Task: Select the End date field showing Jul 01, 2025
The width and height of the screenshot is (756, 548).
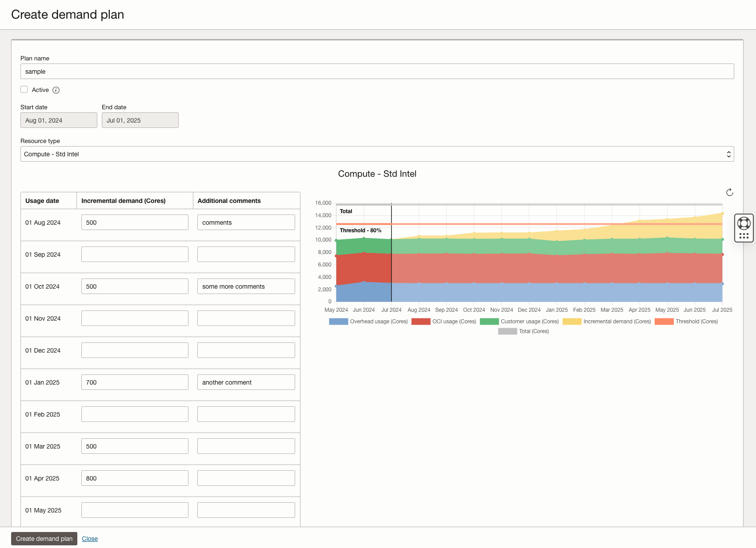Action: pos(140,120)
